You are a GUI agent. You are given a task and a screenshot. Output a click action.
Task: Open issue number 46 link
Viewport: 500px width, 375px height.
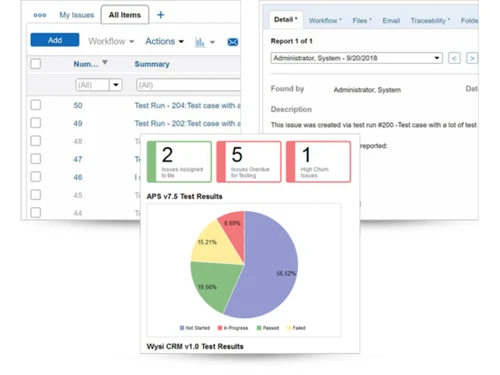coord(78,177)
